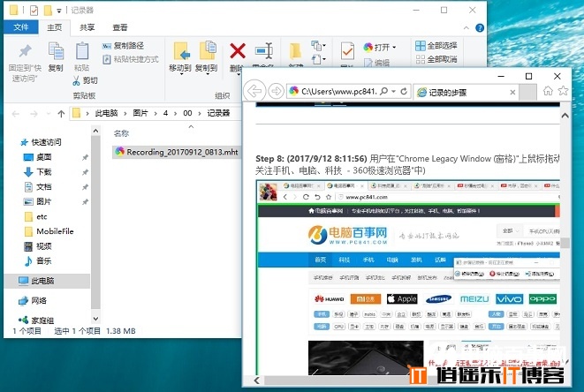This screenshot has width=584, height=392.
Task: Click the browser home icon
Action: pos(548,90)
